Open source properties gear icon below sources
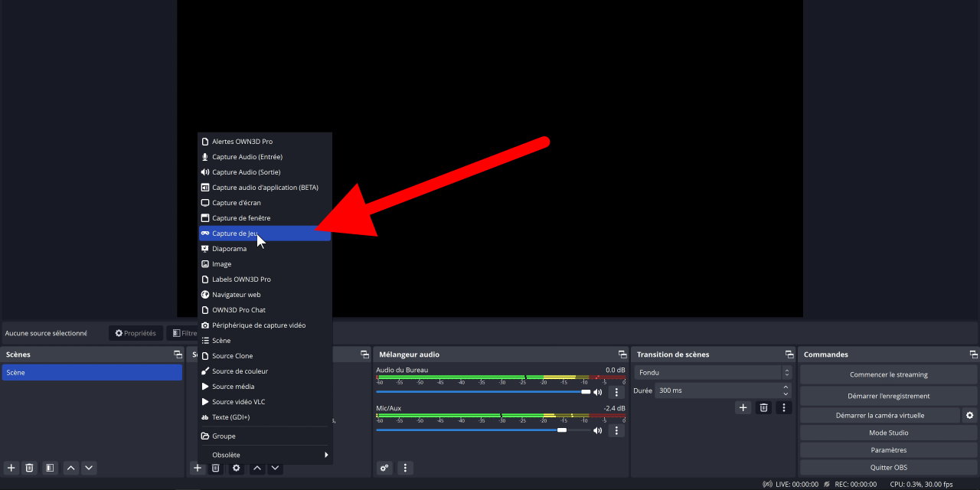980x490 pixels. pos(237,468)
